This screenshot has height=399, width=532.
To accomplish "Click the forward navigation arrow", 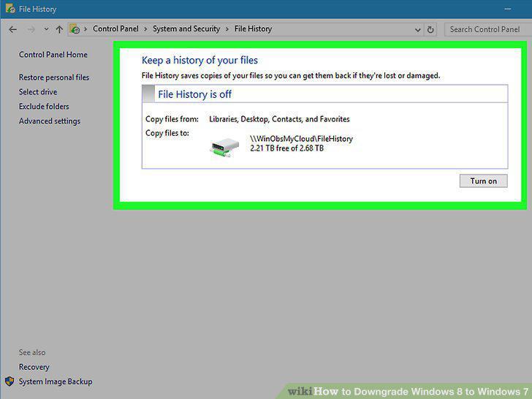I will tap(31, 29).
